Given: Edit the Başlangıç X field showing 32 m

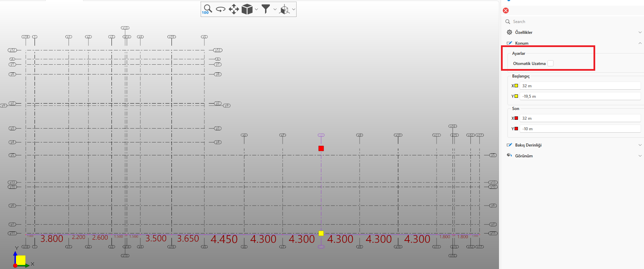Looking at the screenshot, I should (x=580, y=86).
